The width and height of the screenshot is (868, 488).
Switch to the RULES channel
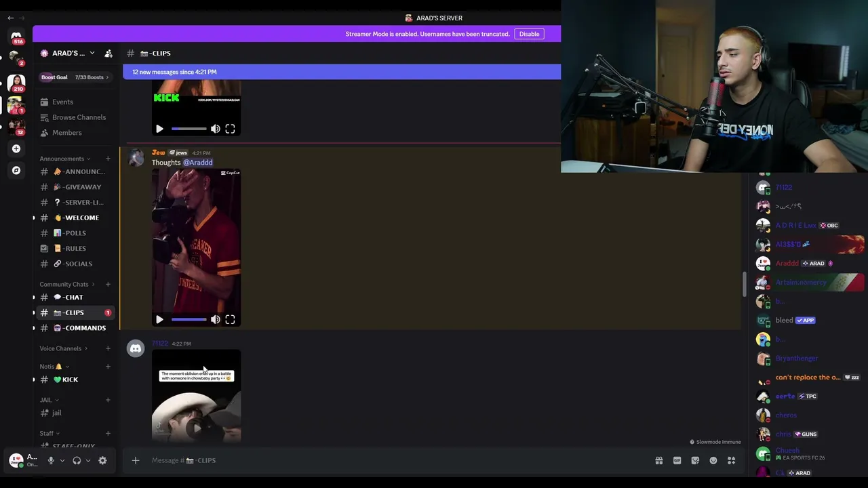(76, 248)
